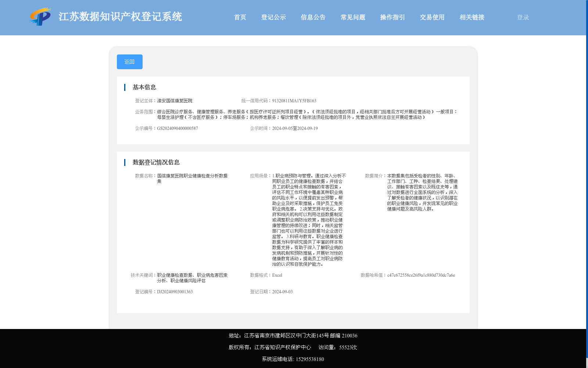This screenshot has height=368, width=588.
Task: Select the 基本信息 section heading
Action: (144, 87)
